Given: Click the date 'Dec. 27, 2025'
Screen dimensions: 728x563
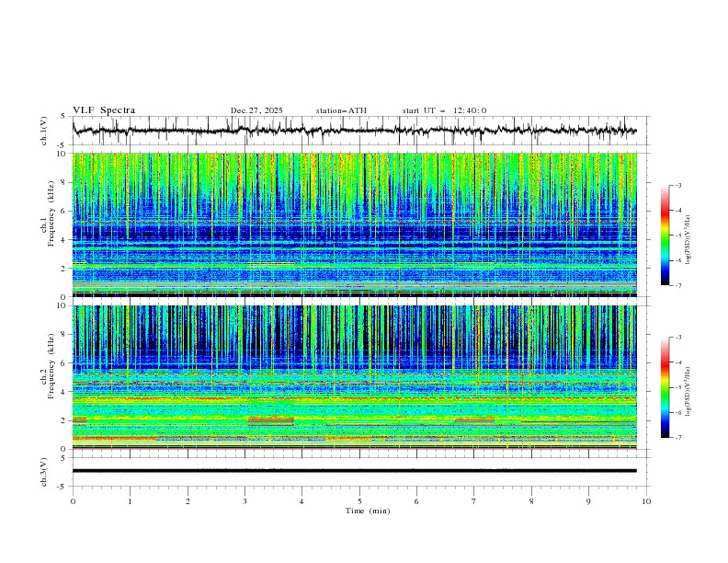Looking at the screenshot, I should (256, 110).
